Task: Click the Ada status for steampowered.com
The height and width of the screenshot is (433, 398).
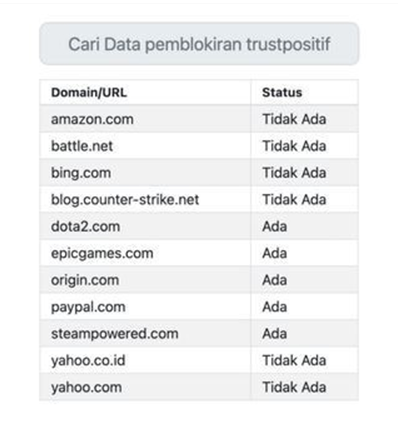Action: (x=274, y=334)
